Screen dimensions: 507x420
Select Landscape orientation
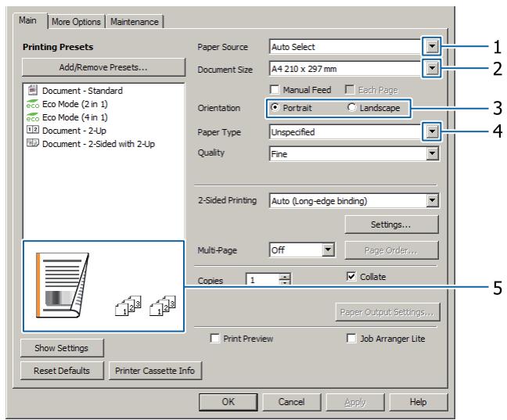(x=351, y=107)
